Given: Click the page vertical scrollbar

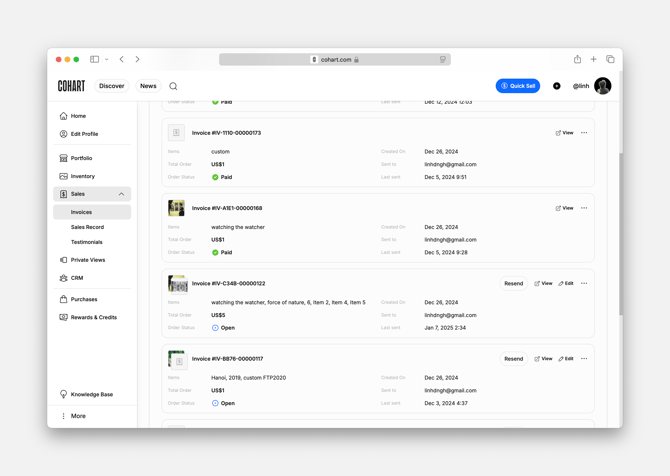Looking at the screenshot, I should [x=620, y=234].
